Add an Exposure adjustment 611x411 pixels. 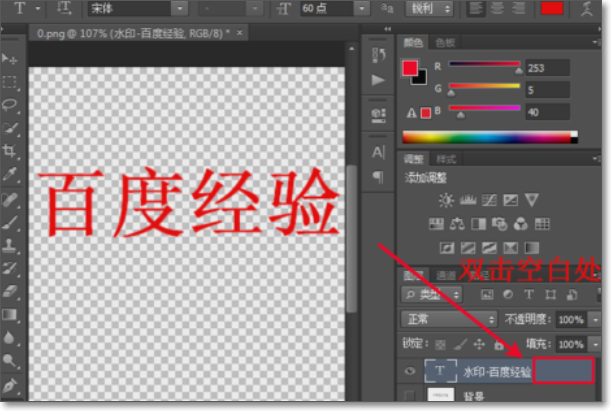click(510, 200)
